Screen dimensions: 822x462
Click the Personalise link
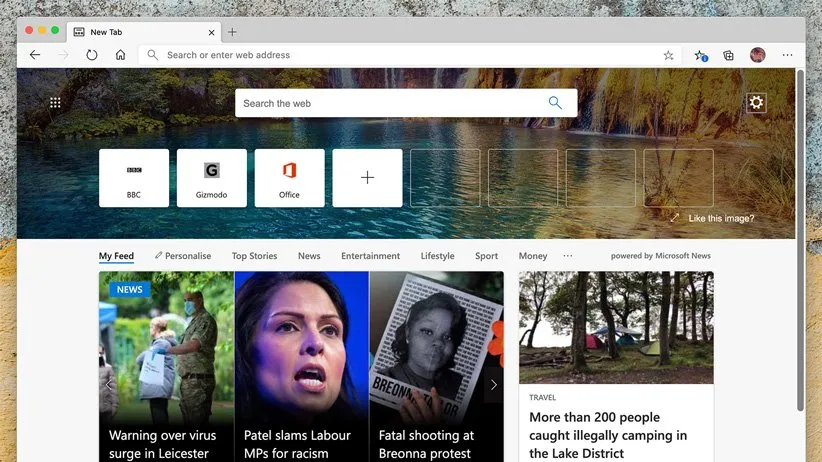183,256
